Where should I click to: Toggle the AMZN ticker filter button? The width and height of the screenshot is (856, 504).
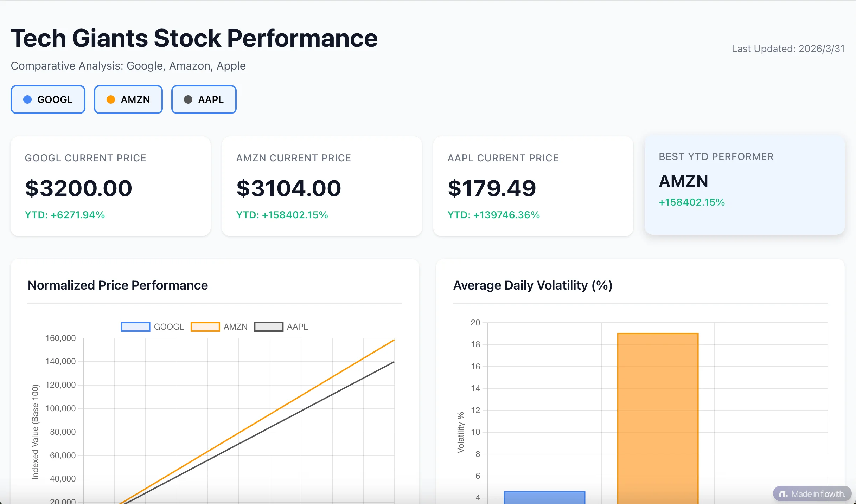[128, 99]
